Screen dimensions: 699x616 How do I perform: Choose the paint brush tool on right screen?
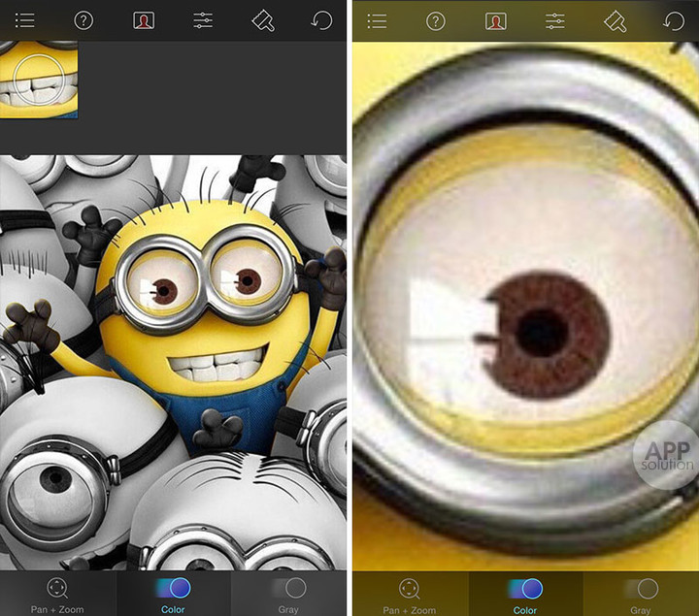pos(615,20)
